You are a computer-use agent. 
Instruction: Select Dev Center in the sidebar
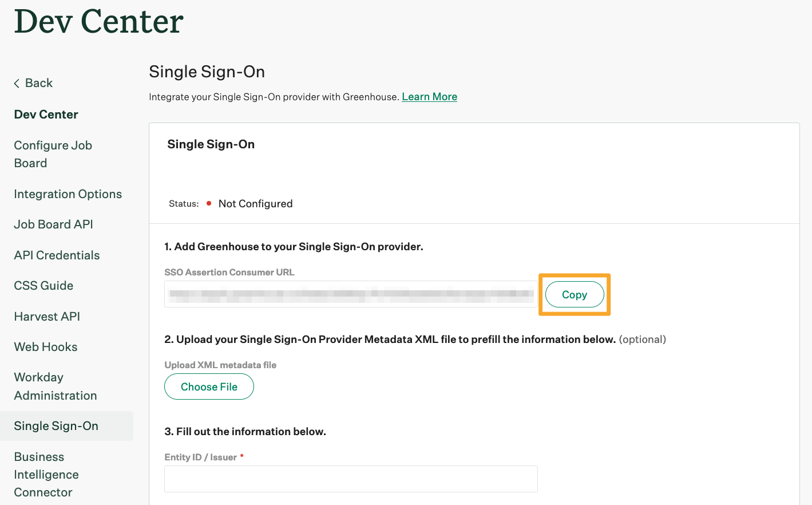pos(46,114)
